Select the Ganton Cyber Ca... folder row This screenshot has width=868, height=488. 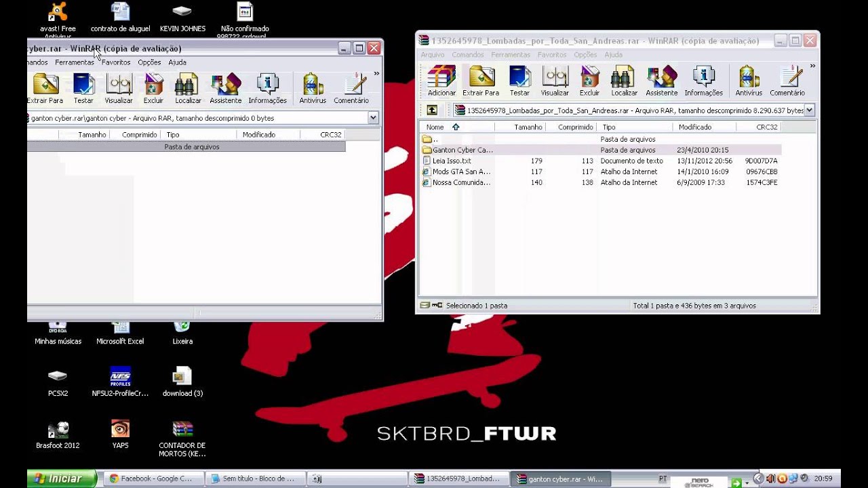coord(600,150)
